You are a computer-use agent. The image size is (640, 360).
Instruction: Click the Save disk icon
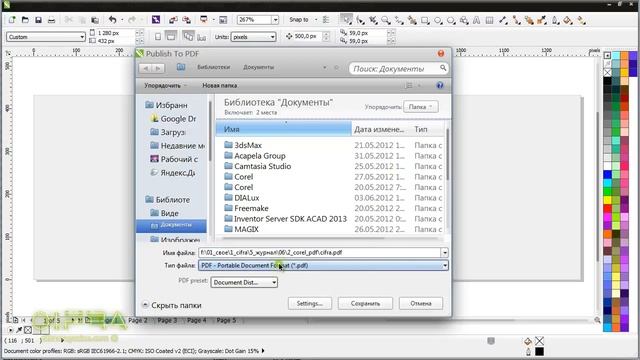(38, 20)
